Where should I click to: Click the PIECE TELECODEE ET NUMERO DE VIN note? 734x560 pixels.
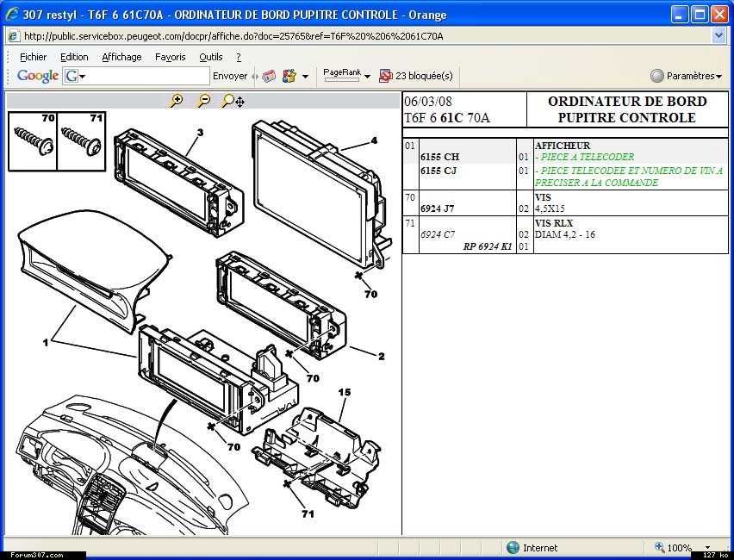(629, 177)
